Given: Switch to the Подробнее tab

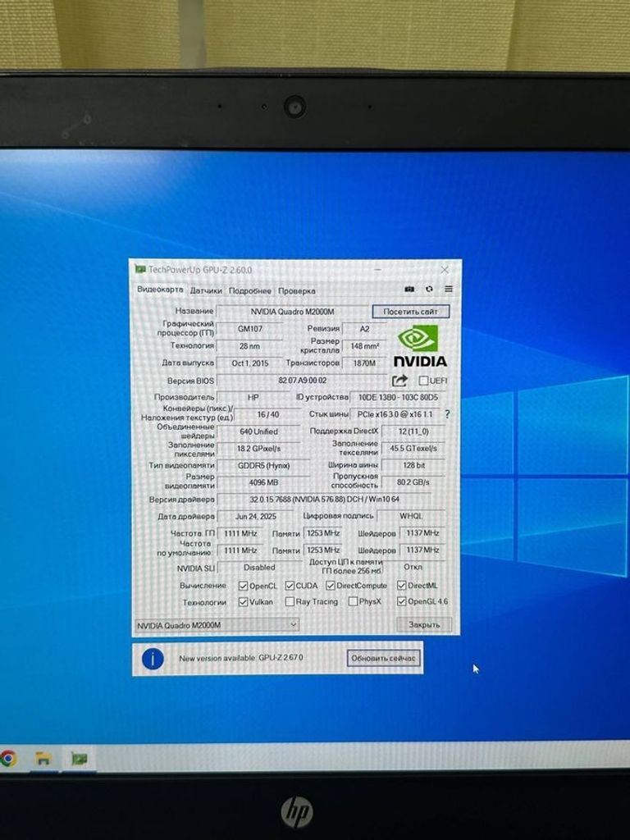Looking at the screenshot, I should coord(249,291).
